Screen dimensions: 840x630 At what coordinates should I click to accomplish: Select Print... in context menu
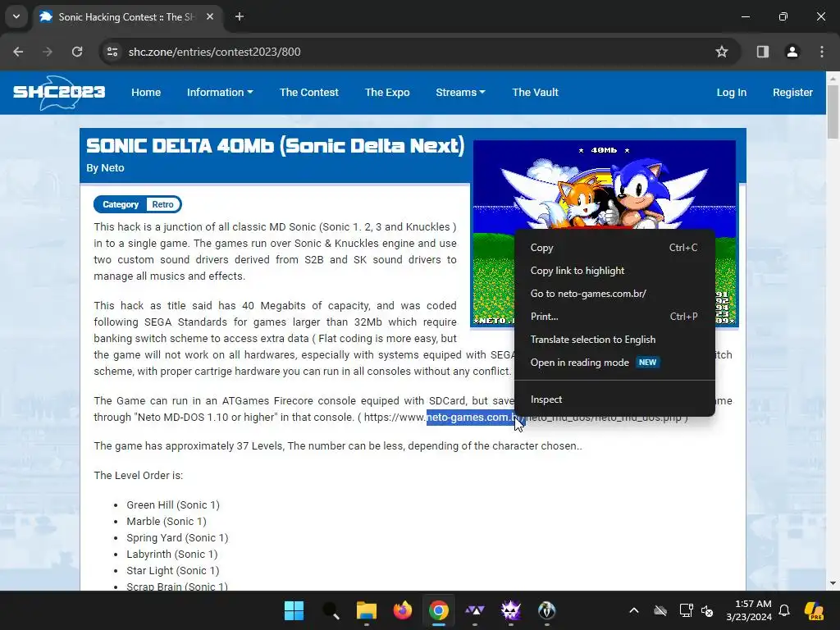tap(614, 317)
